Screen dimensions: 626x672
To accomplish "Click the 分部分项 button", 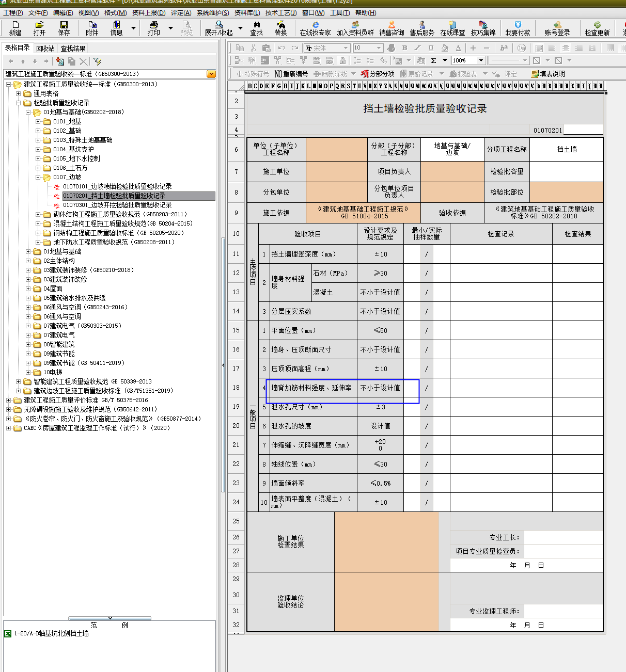I will pyautogui.click(x=378, y=74).
